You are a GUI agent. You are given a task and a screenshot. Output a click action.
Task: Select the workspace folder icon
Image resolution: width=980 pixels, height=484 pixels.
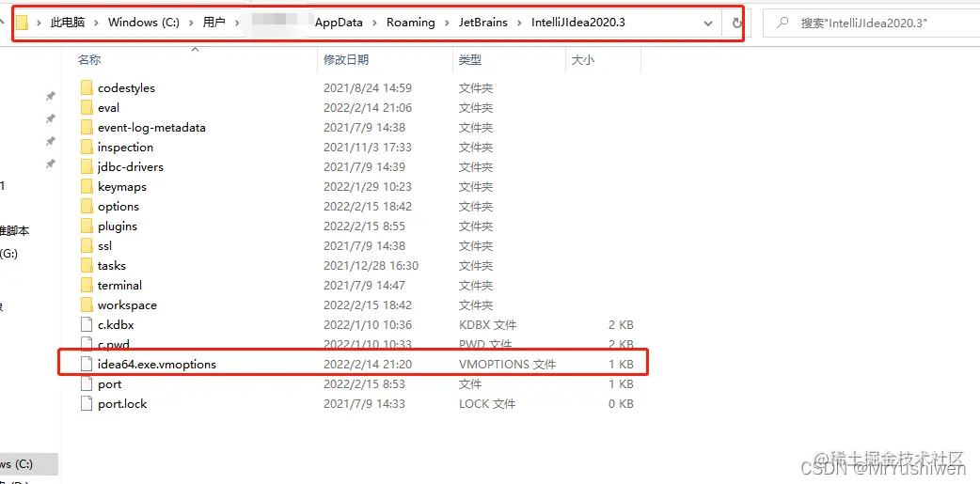[87, 305]
